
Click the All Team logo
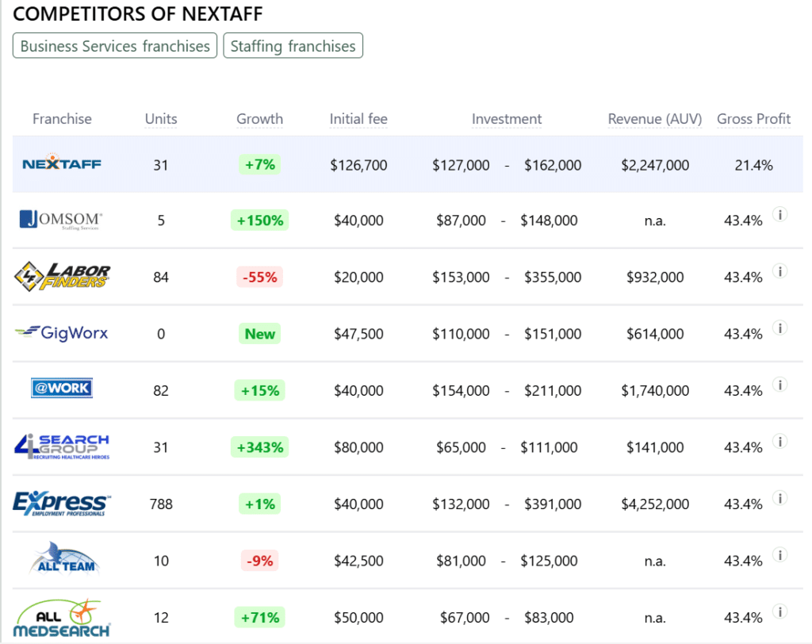click(66, 558)
